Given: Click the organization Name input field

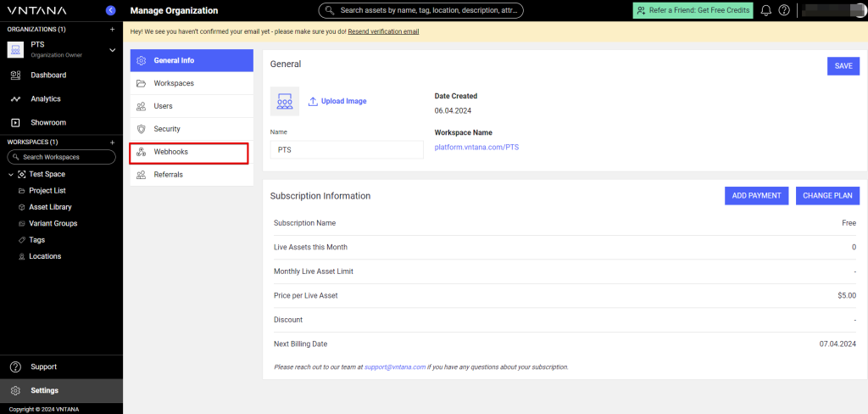Looking at the screenshot, I should 346,149.
